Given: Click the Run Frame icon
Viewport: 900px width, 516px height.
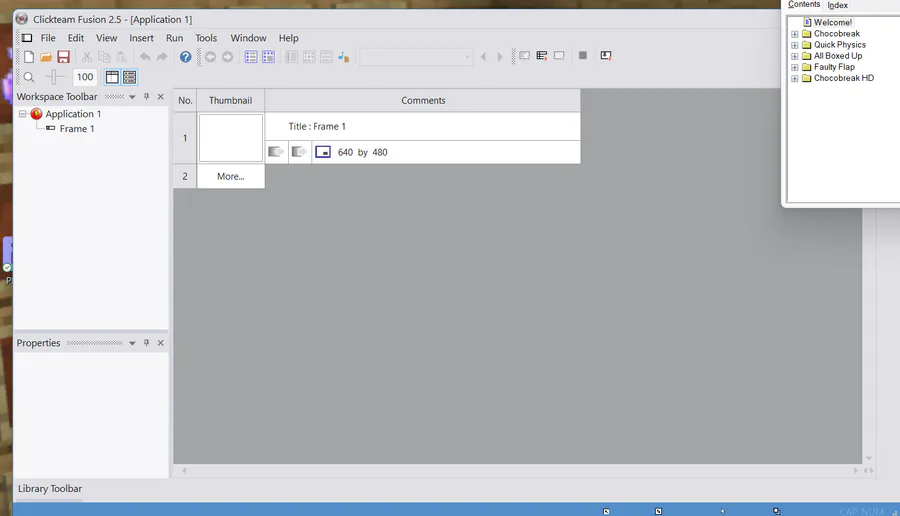Looking at the screenshot, I should pyautogui.click(x=559, y=56).
